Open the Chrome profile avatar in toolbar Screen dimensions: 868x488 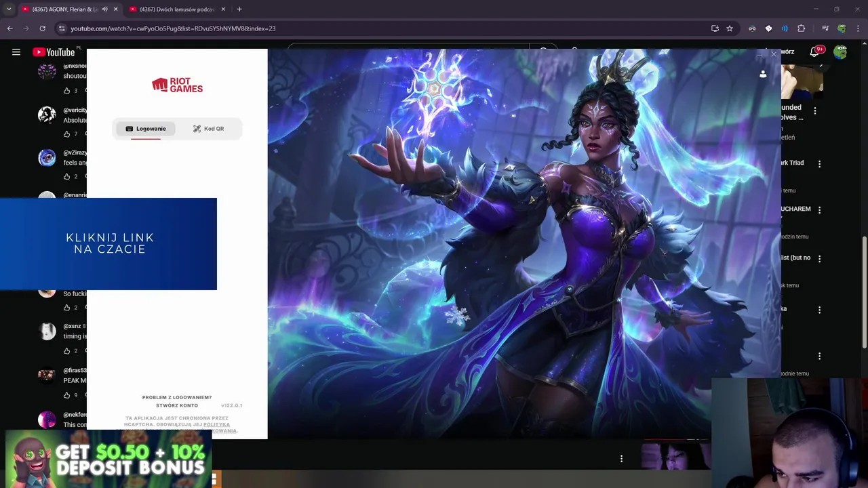click(842, 28)
